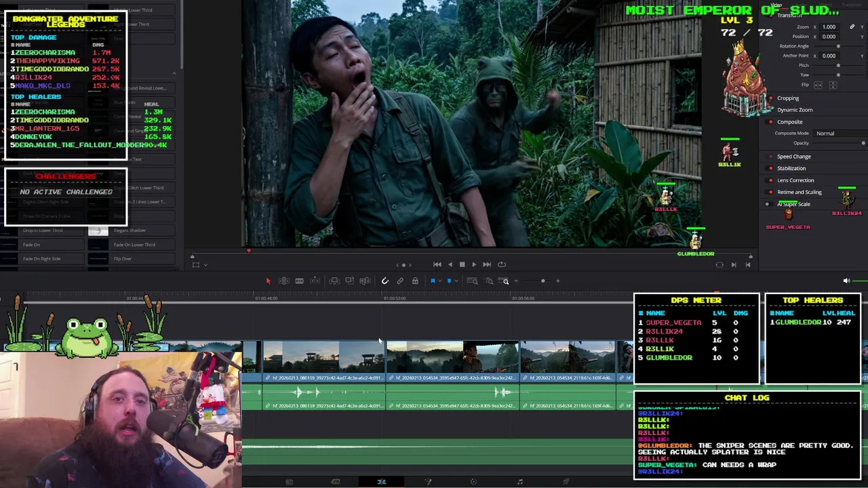Open the Edit page tab
Screen dimensions: 868x488
click(381, 482)
